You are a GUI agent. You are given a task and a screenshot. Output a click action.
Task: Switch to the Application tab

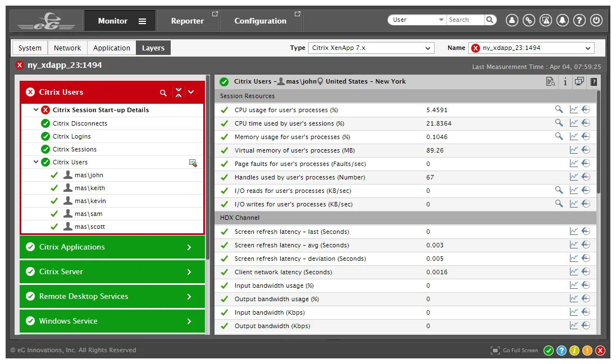point(112,48)
